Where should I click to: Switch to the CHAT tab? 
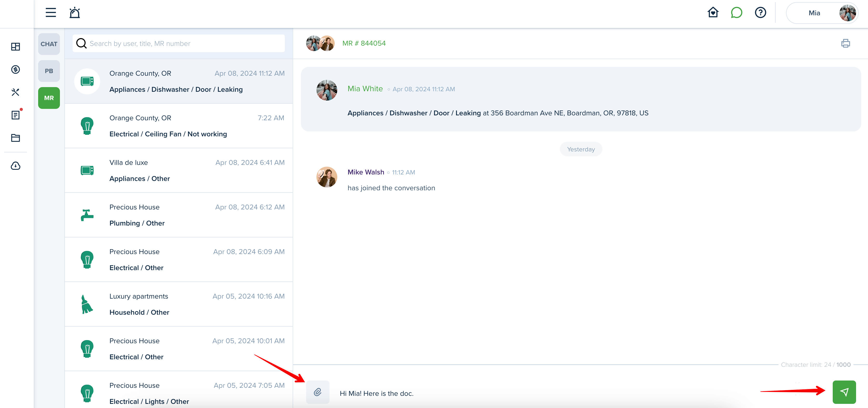pos(49,44)
